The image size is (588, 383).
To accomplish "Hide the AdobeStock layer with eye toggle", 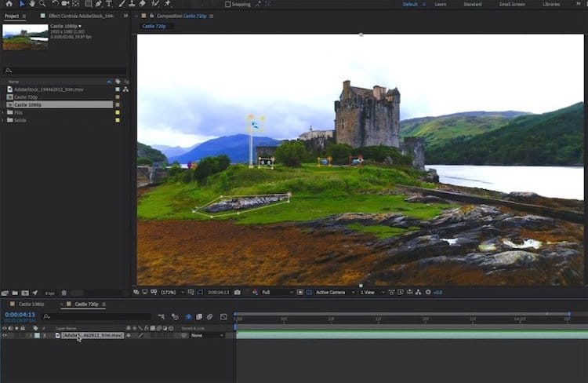I will (5, 335).
